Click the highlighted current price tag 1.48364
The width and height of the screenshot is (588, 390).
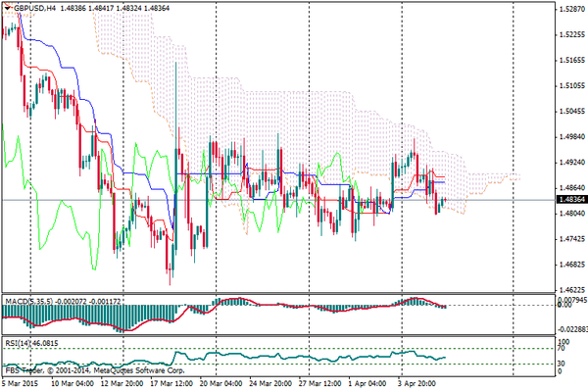tap(571, 200)
